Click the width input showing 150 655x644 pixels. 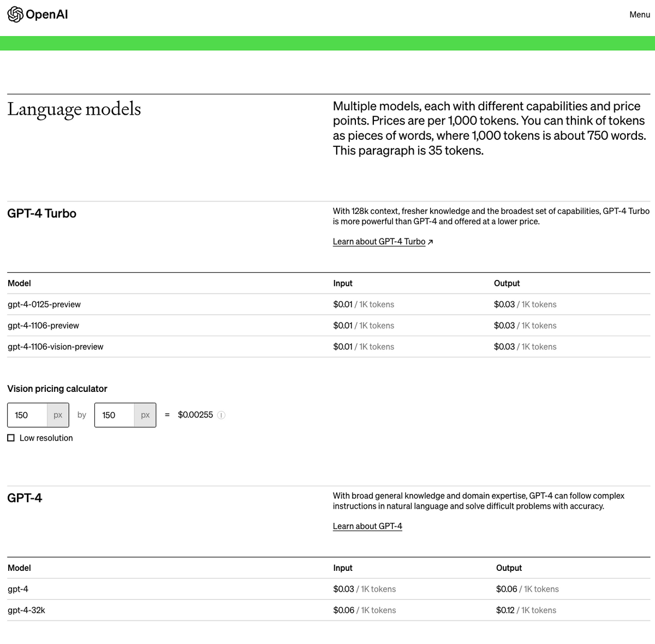[27, 415]
